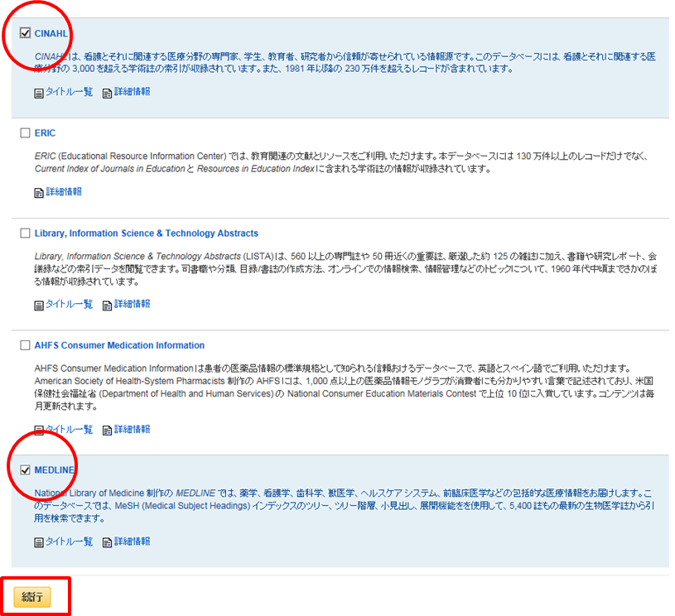Open タイトル一覧 link for CINAHL
The height and width of the screenshot is (616, 675).
70,92
